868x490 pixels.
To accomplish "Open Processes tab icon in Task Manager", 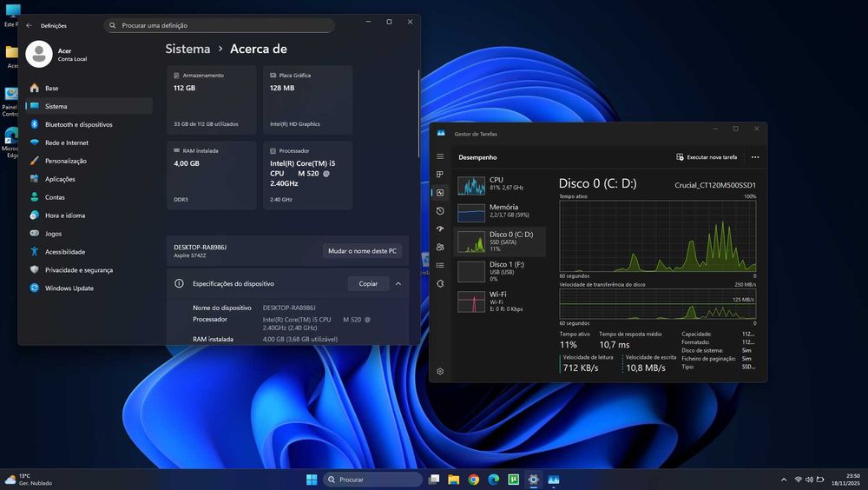I will 440,175.
